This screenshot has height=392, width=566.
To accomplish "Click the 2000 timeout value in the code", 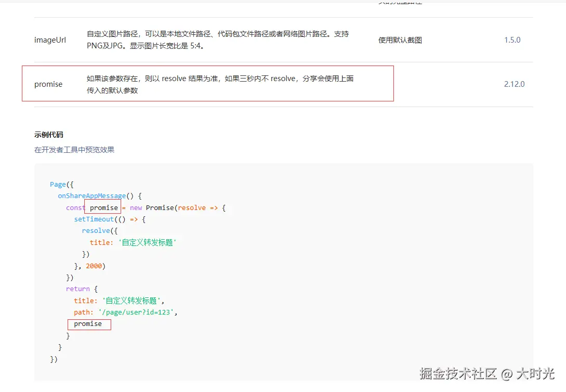I will [x=94, y=266].
